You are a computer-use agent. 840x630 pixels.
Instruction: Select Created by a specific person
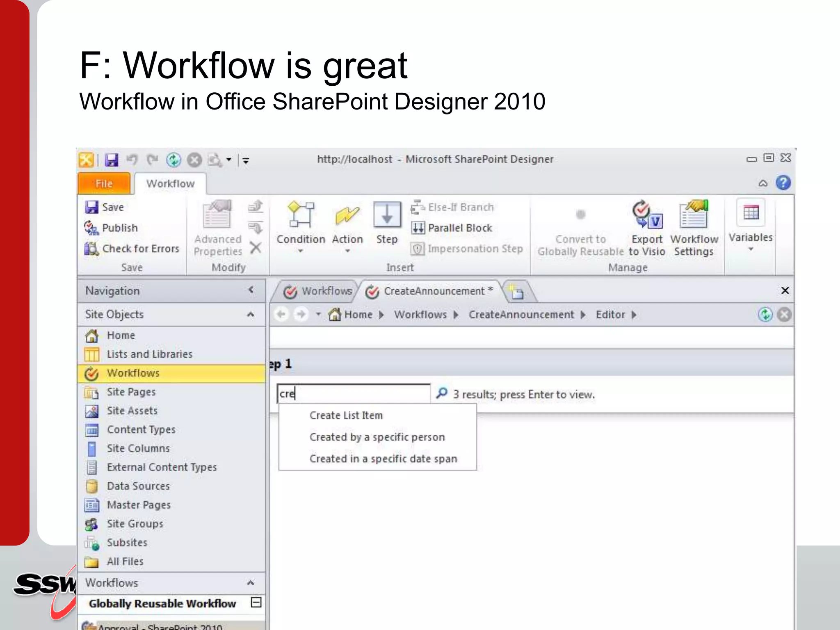377,437
